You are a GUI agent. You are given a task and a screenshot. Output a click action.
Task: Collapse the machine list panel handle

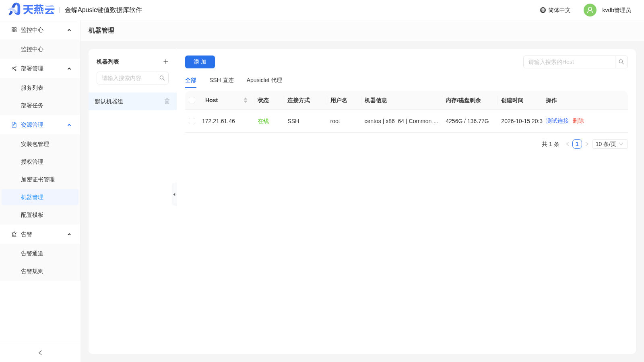point(174,194)
